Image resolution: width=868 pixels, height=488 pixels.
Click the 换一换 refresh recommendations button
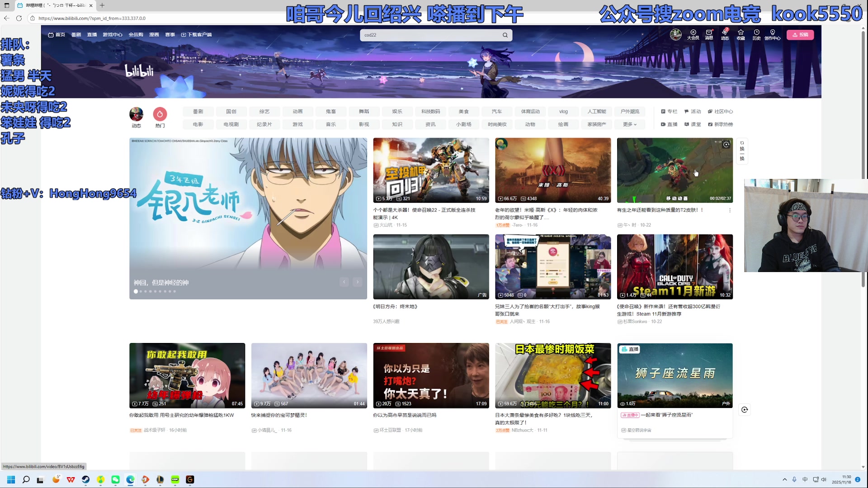pyautogui.click(x=742, y=151)
